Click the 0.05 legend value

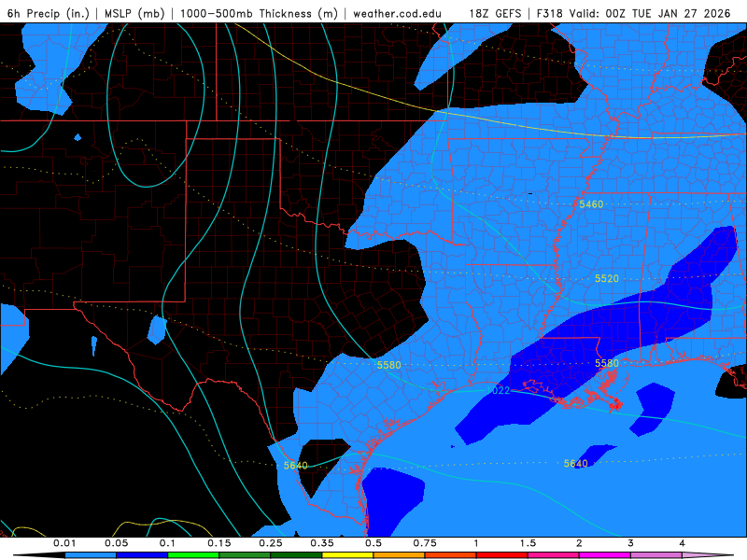pyautogui.click(x=116, y=543)
